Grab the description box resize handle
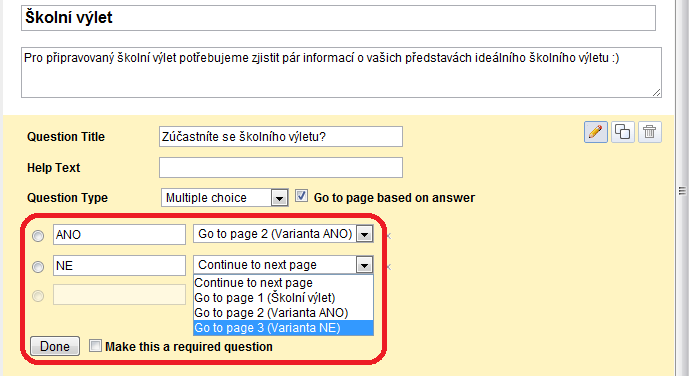The height and width of the screenshot is (376, 689). (x=656, y=92)
